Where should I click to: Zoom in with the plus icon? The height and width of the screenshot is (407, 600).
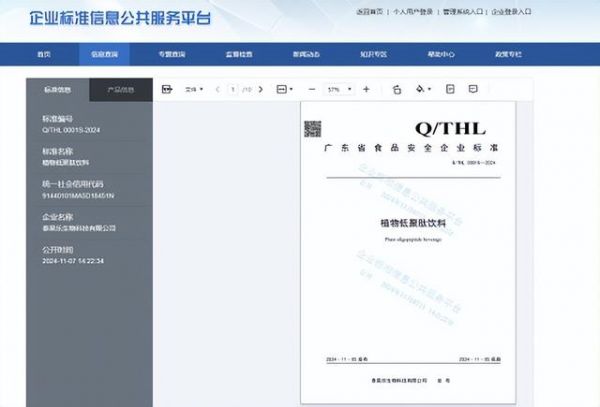(x=366, y=90)
